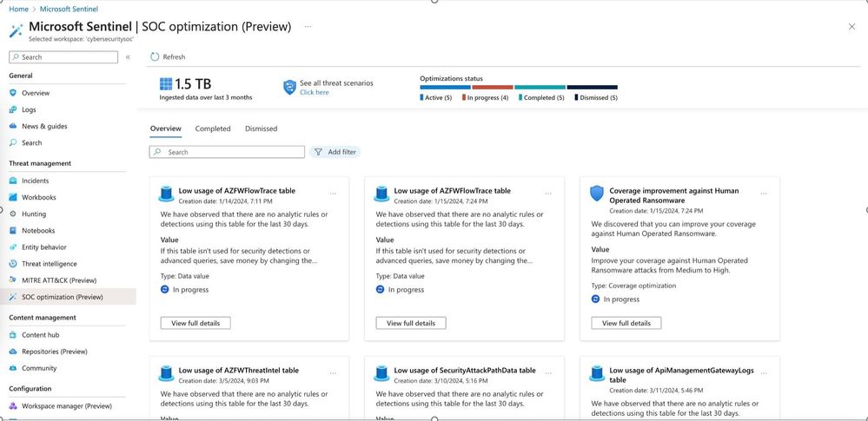This screenshot has width=868, height=421.
Task: Click the sidebar Search input box
Action: click(x=63, y=57)
